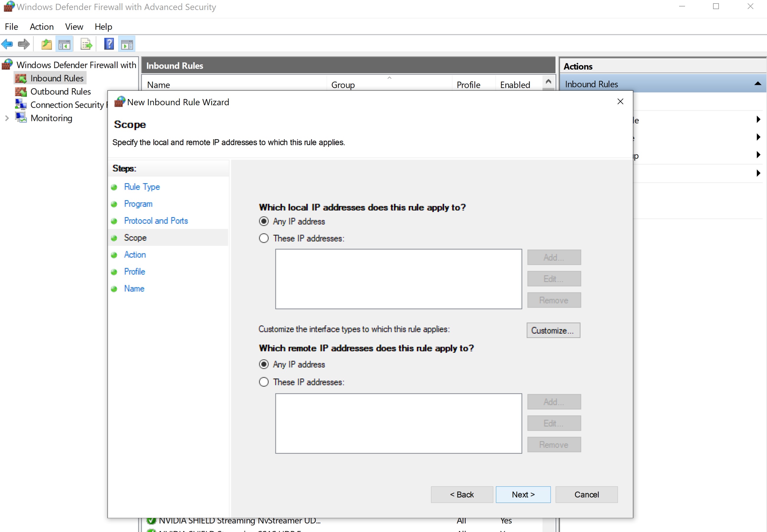This screenshot has height=532, width=767.
Task: Select Monitoring in the console tree
Action: tap(51, 118)
